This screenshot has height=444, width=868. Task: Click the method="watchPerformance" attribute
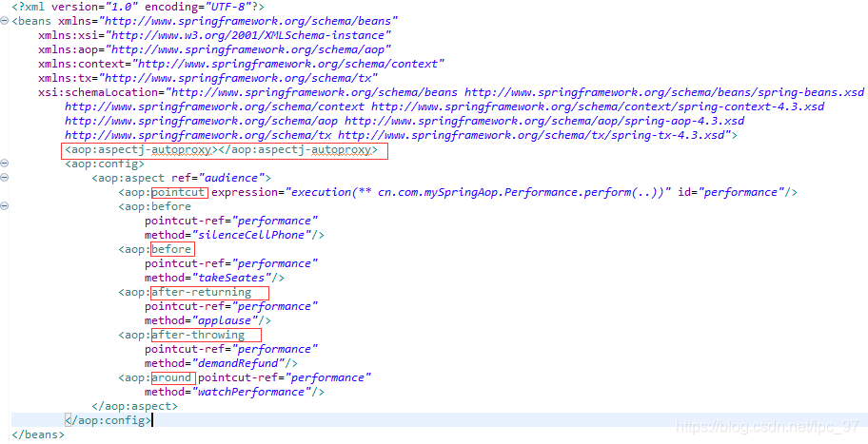228,392
